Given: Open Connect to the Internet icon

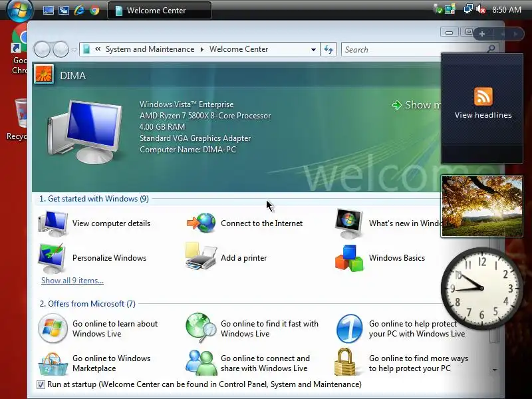Looking at the screenshot, I should pyautogui.click(x=201, y=223).
